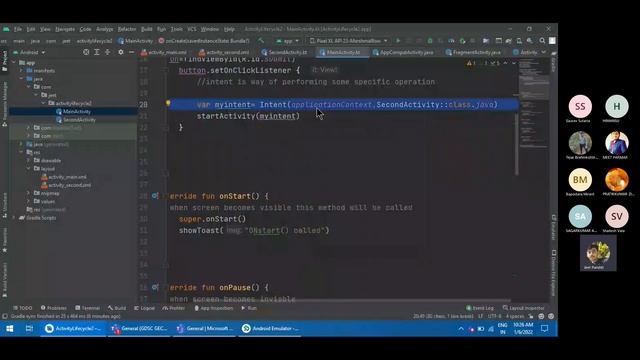Click Collapse All in Project panel
Viewport: 640px width, 360px height.
(107, 52)
